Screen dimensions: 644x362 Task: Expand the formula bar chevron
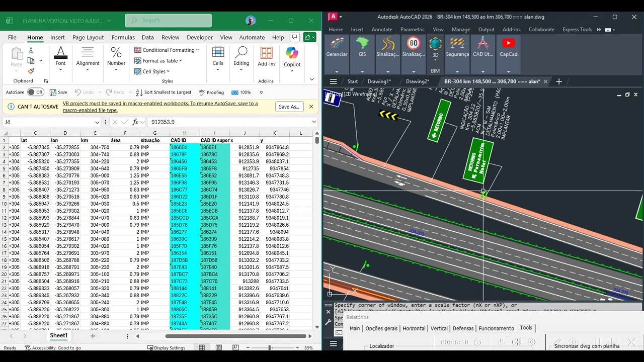click(314, 122)
